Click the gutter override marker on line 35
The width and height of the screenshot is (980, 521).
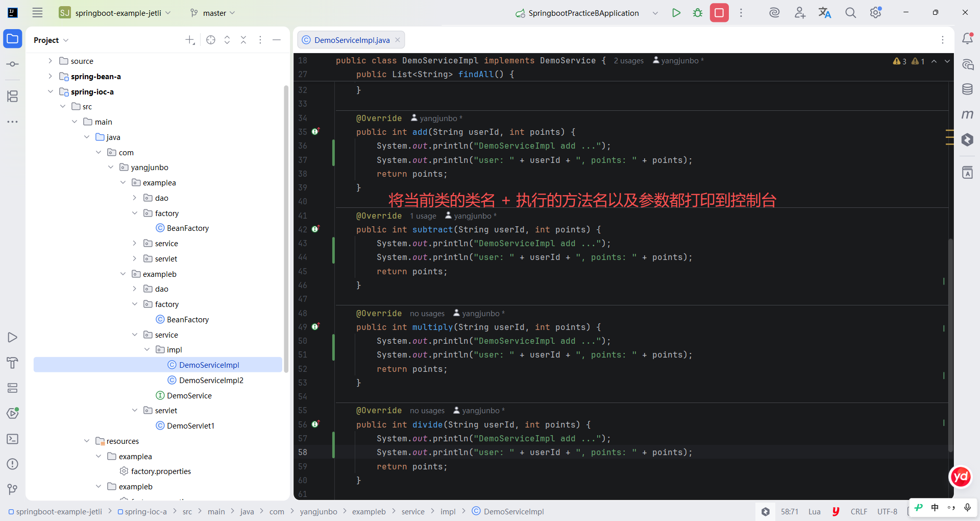pos(315,131)
